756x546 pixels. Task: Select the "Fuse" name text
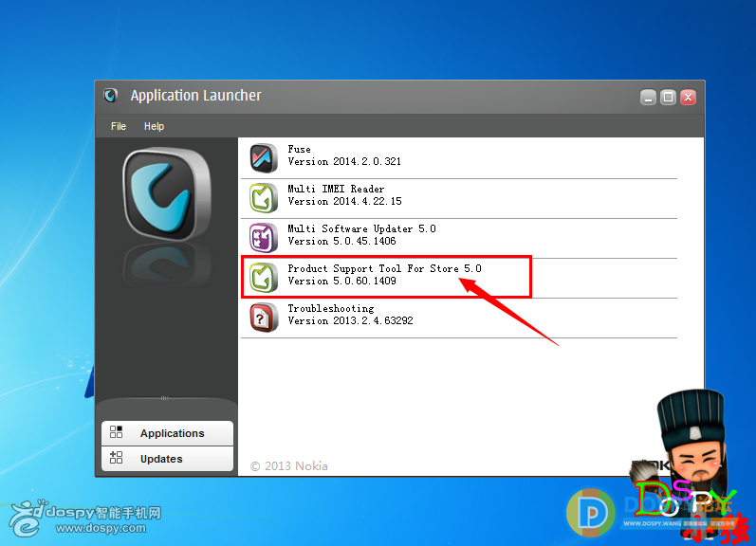point(299,149)
